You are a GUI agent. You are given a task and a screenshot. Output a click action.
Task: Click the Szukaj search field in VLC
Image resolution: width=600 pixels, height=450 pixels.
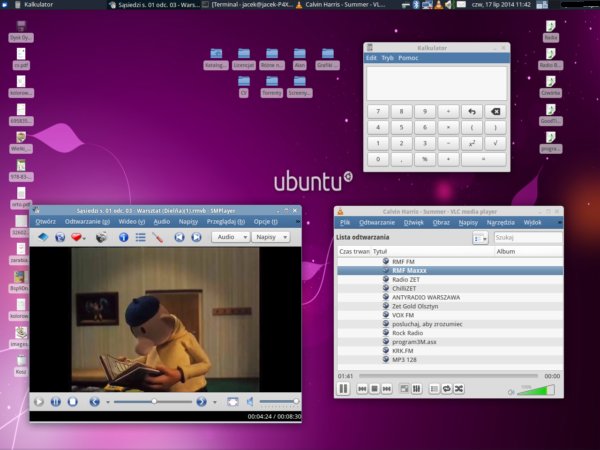pos(528,238)
